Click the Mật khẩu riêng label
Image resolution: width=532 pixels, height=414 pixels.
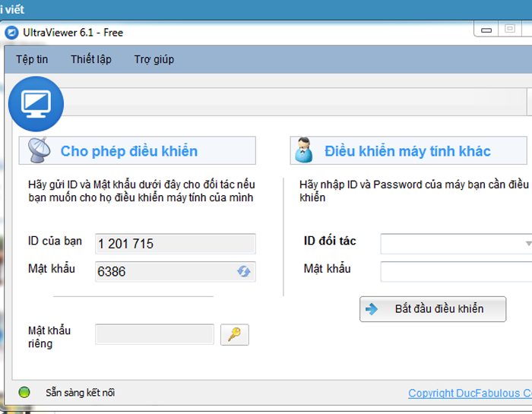(x=49, y=337)
